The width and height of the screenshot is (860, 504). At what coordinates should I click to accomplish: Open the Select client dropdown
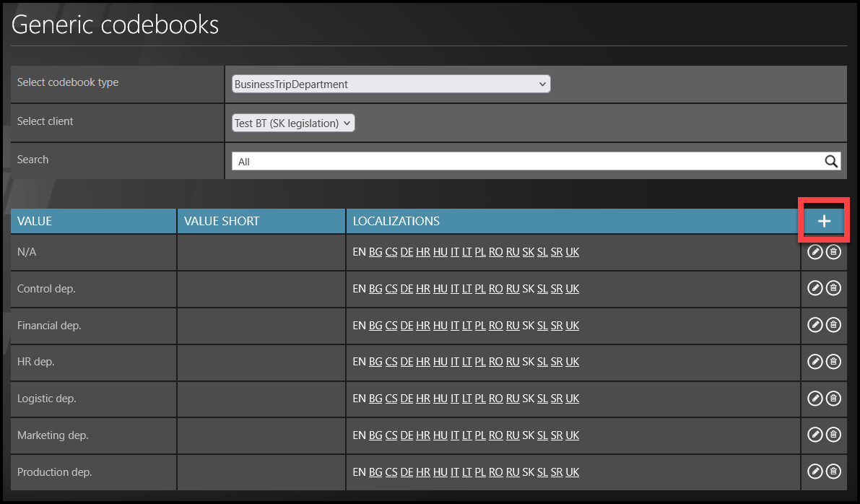[293, 123]
